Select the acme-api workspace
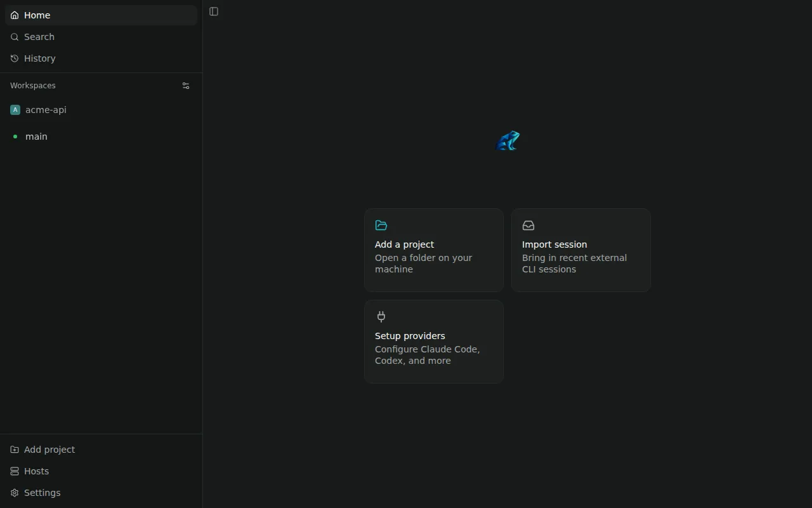The height and width of the screenshot is (508, 812). pyautogui.click(x=101, y=110)
